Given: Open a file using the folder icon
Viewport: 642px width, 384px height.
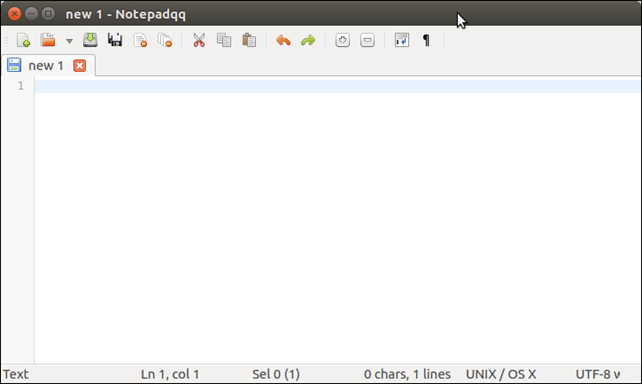Looking at the screenshot, I should pos(48,40).
